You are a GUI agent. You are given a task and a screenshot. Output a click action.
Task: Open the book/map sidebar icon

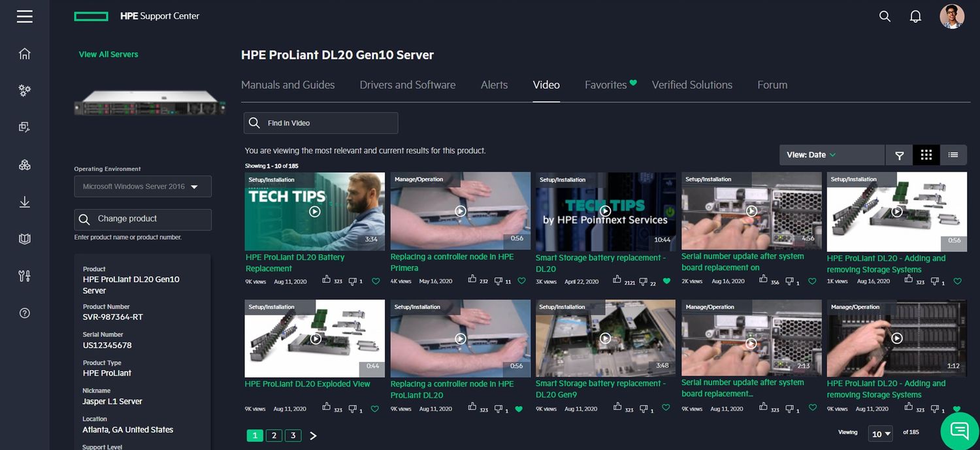pyautogui.click(x=25, y=239)
